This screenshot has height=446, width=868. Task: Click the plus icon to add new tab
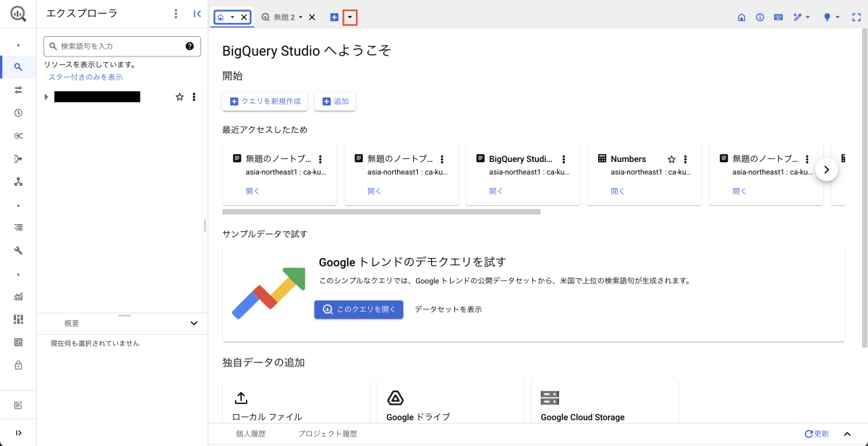[x=334, y=17]
